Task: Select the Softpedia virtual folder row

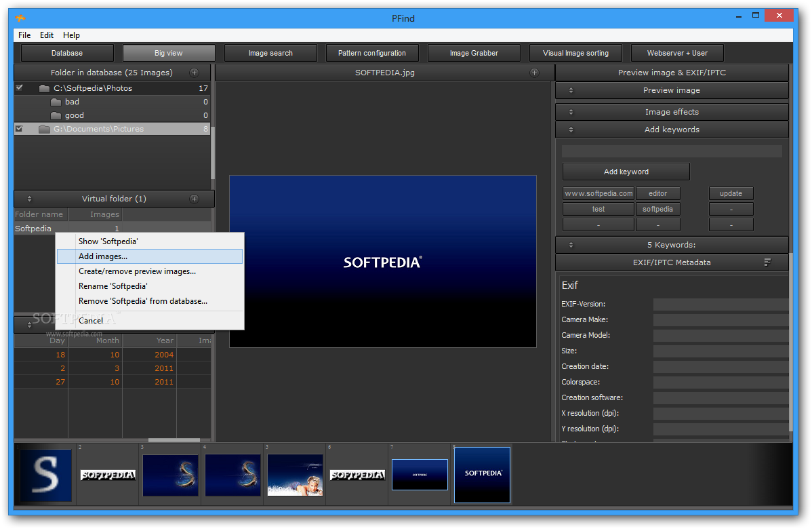Action: point(113,229)
